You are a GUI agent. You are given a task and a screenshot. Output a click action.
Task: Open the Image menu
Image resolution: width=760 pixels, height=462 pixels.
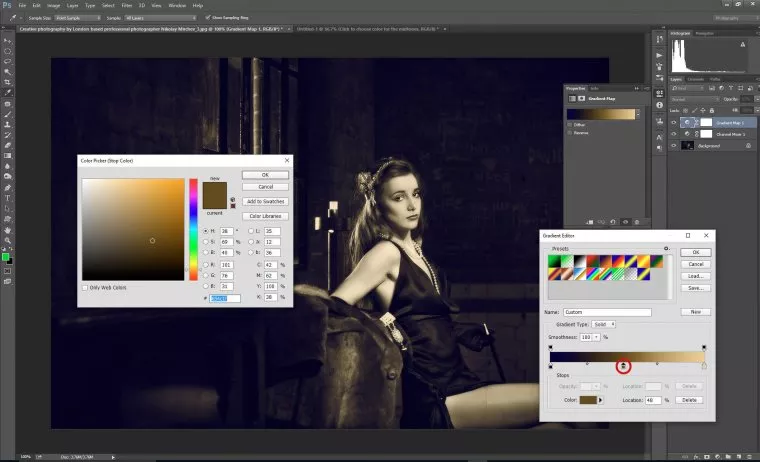(53, 5)
